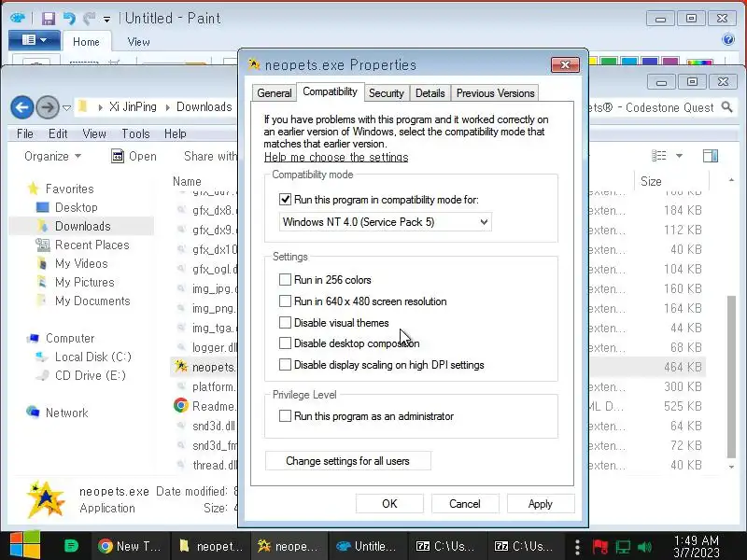The image size is (747, 560).
Task: Click Change settings for all users button
Action: tap(347, 461)
